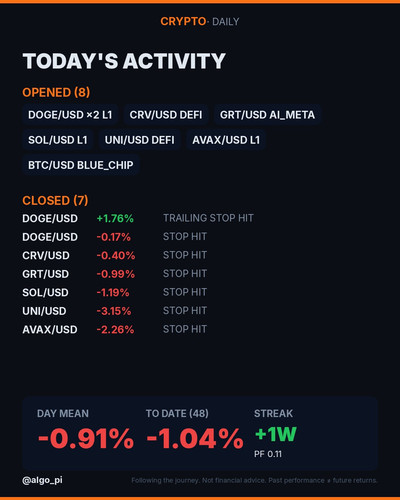The image size is (400, 500).
Task: Click the +1W streak value
Action: [275, 434]
